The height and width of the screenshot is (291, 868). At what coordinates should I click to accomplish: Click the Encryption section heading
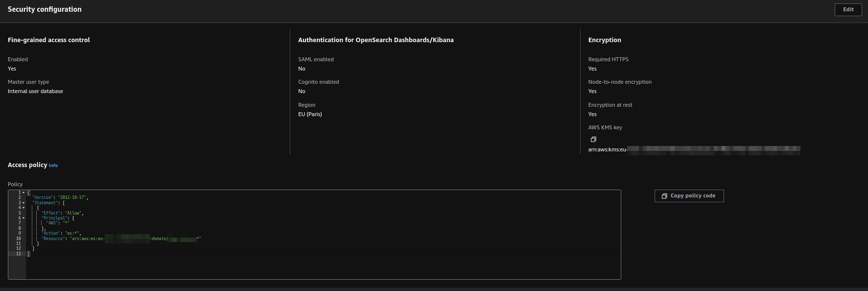(605, 40)
